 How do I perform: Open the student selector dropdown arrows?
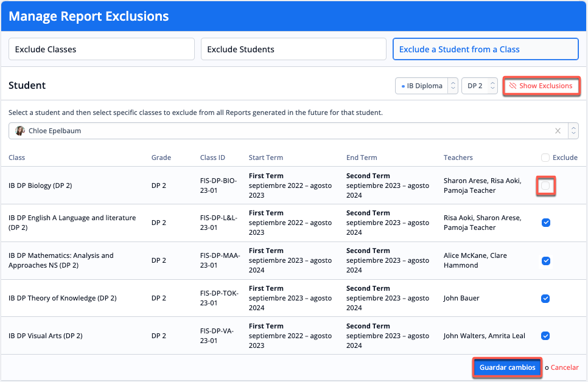[x=573, y=131]
